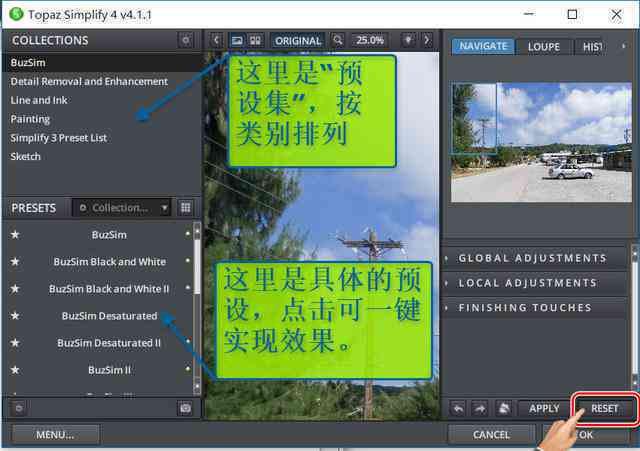Go to next arrow in preview toolbar
This screenshot has height=451, width=640.
(x=427, y=40)
